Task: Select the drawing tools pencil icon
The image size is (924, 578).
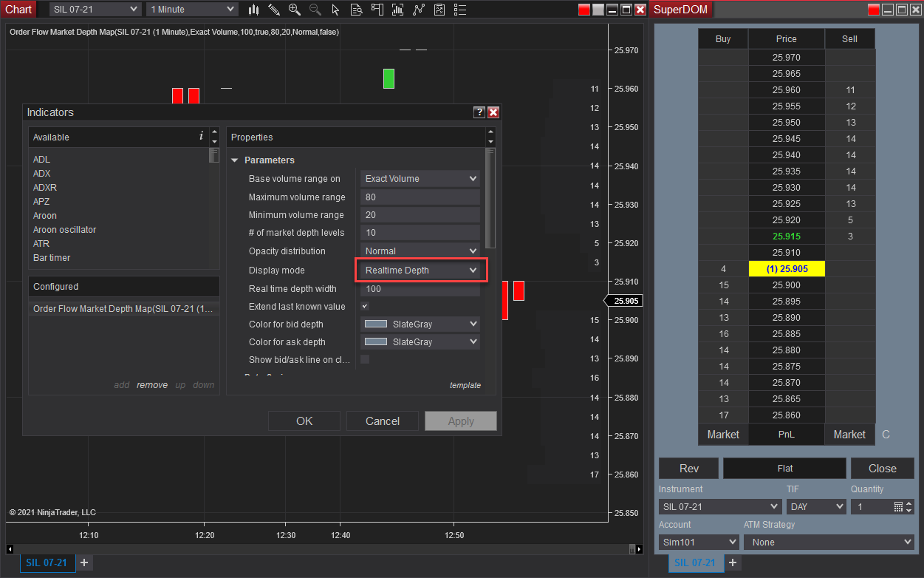Action: coord(274,10)
